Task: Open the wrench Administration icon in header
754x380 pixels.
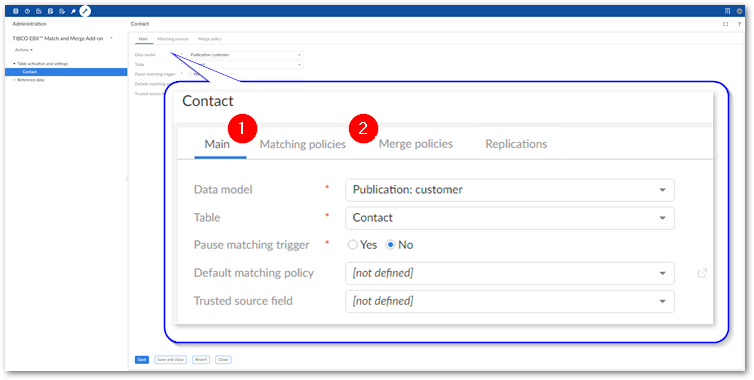Action: pyautogui.click(x=85, y=11)
